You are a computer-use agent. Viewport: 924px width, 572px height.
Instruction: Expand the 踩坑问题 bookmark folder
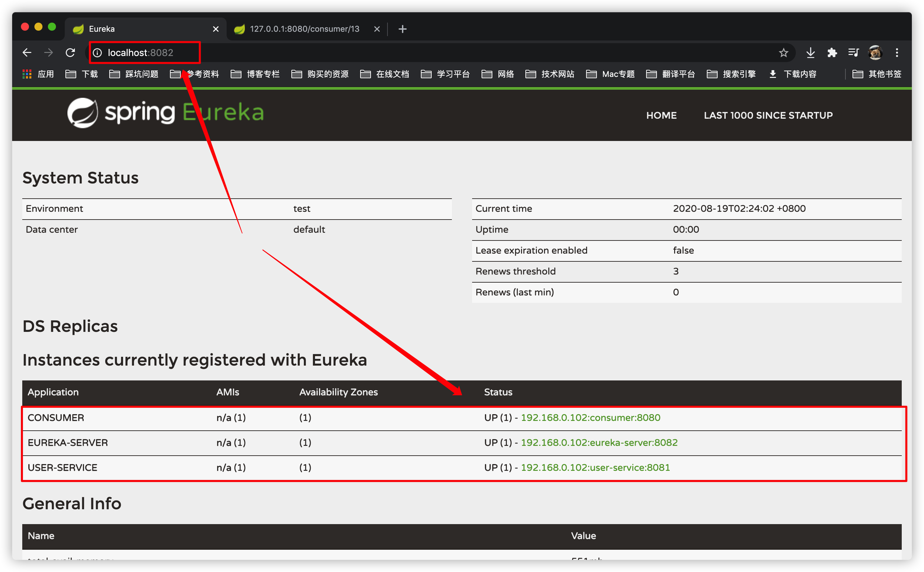coord(134,74)
